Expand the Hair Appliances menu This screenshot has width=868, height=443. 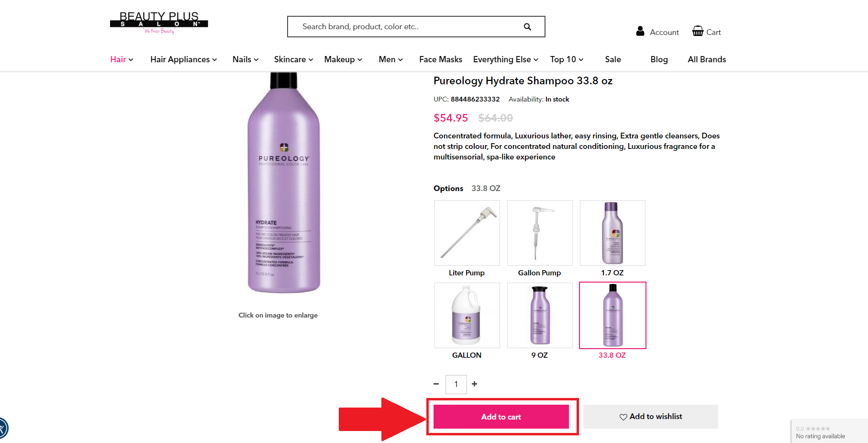(184, 59)
